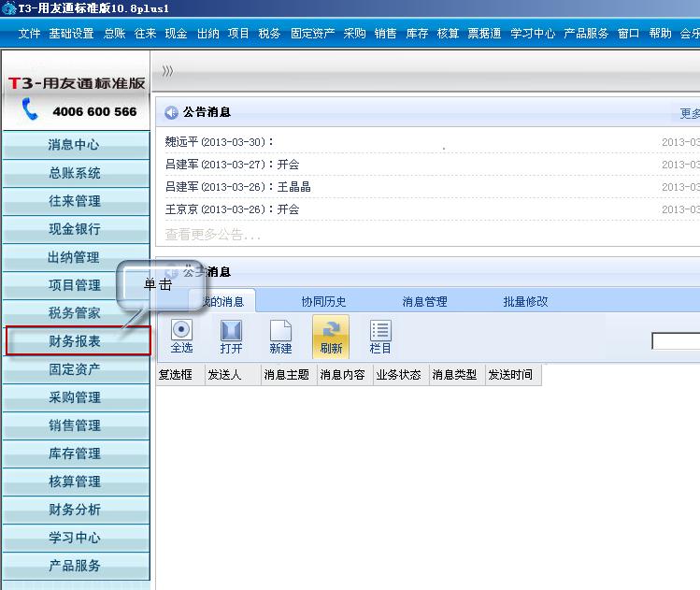Open the 库存 menu
The image size is (700, 590).
point(418,34)
